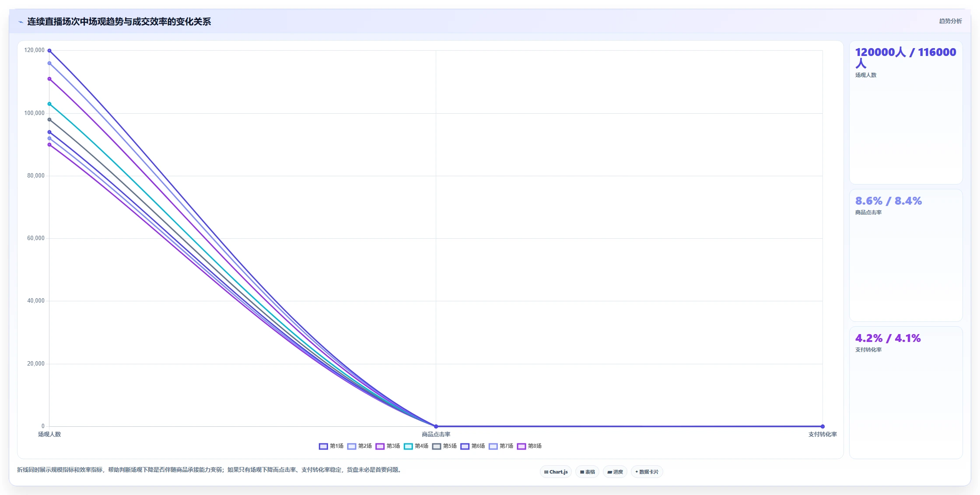Toggle 第1场 series in the legend
This screenshot has width=980, height=495.
[x=331, y=446]
